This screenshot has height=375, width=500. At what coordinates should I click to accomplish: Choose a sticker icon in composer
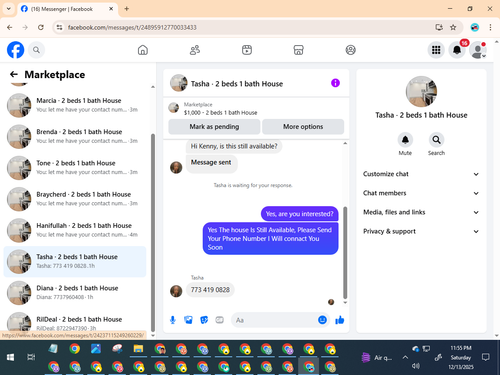pos(204,320)
